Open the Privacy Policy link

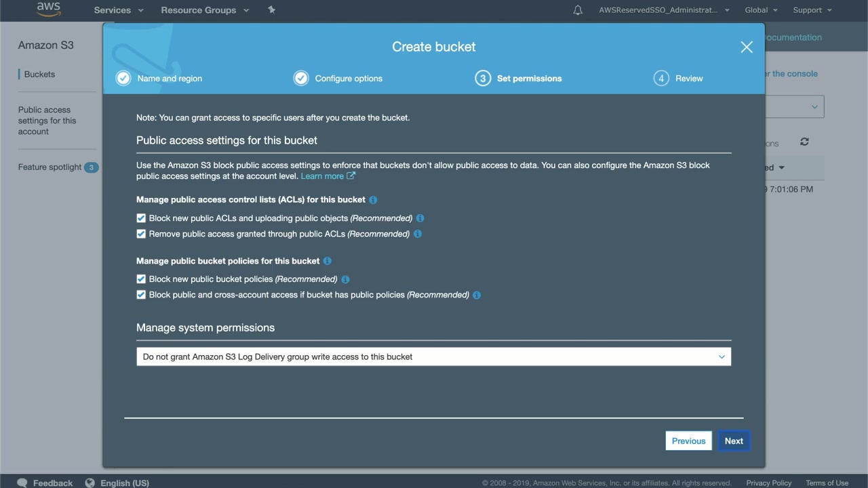pyautogui.click(x=769, y=483)
